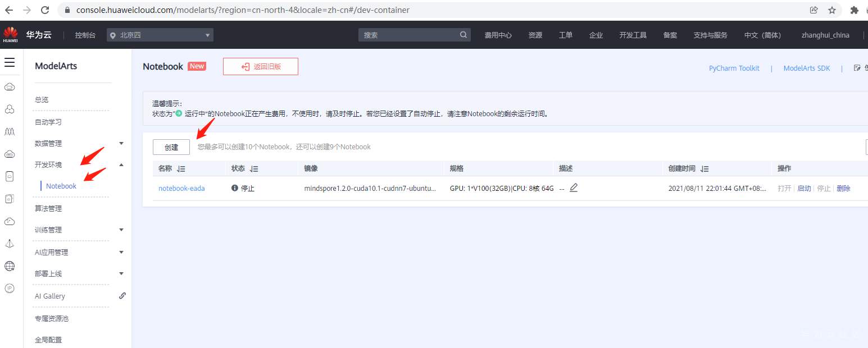
Task: Click the GPU: 1*V100(32GB) spec cell
Action: 502,188
